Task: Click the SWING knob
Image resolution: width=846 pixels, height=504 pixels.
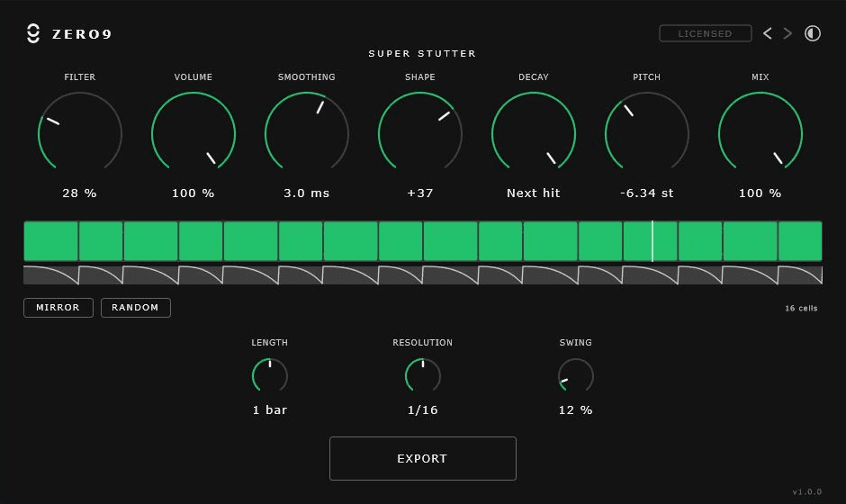Action: click(576, 375)
